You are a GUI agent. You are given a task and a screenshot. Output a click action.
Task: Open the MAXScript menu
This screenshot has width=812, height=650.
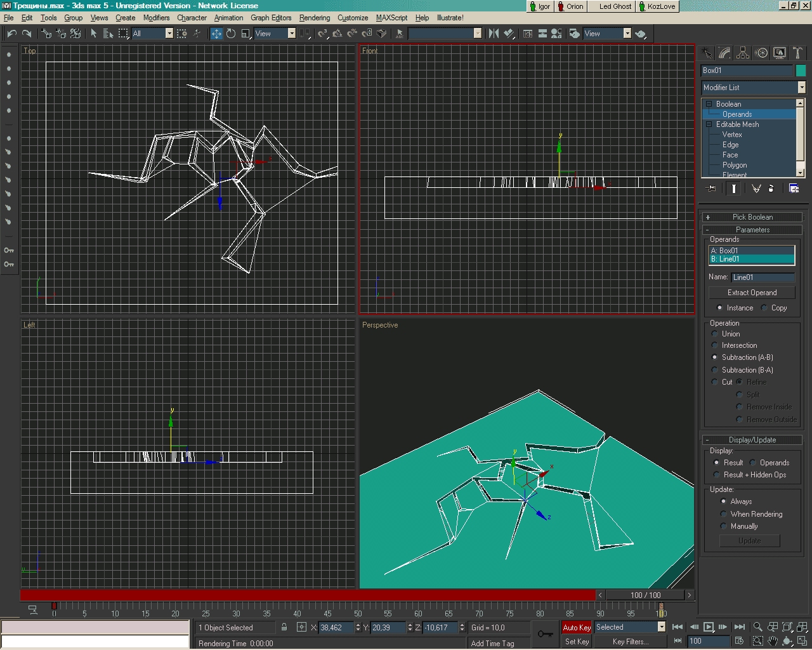tap(391, 18)
